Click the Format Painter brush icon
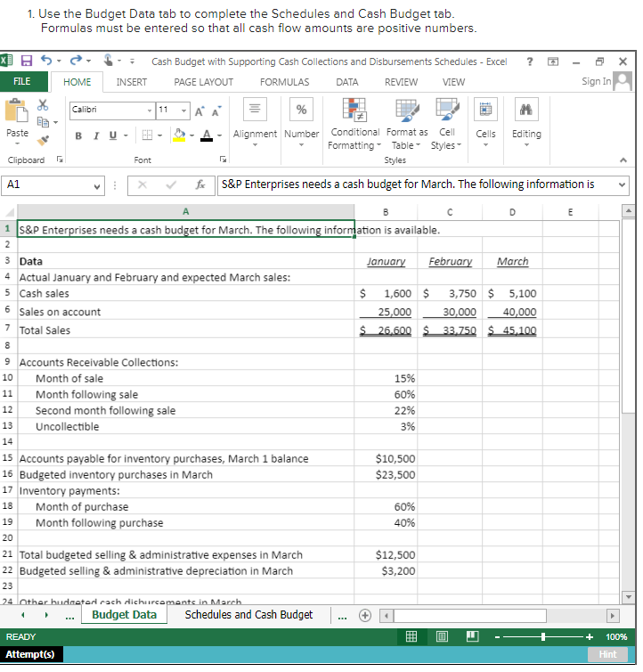643x672 pixels. point(43,140)
